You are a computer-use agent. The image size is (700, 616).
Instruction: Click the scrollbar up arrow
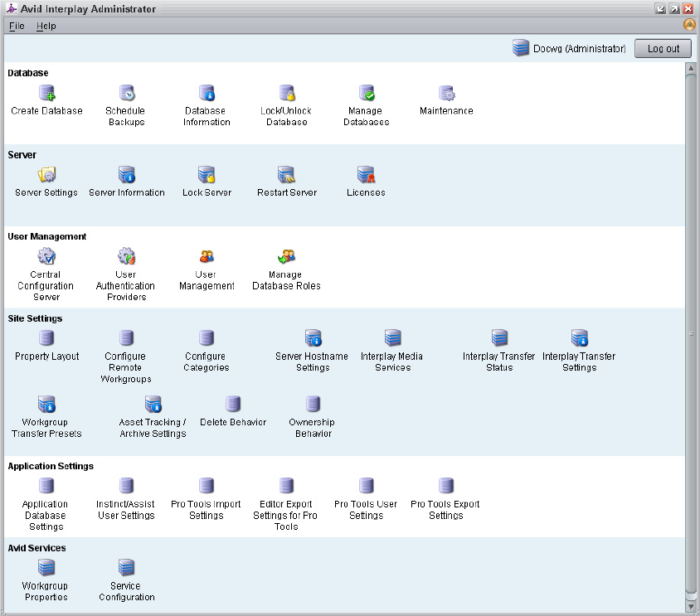point(691,68)
